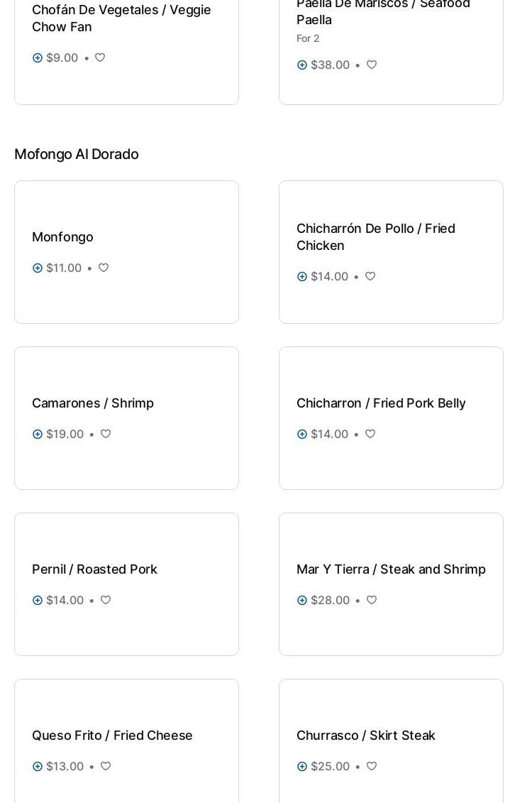Favorite Monfongo with the heart icon
This screenshot has height=803, width=532.
point(104,268)
